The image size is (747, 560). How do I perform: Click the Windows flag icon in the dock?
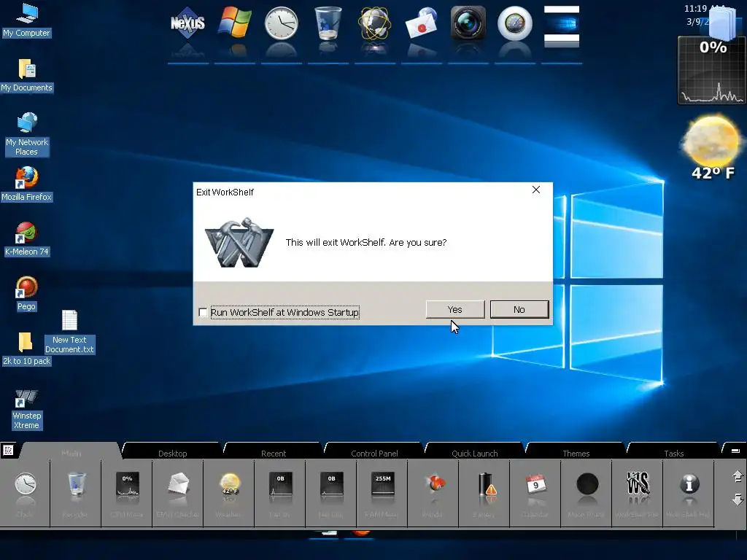[x=234, y=23]
